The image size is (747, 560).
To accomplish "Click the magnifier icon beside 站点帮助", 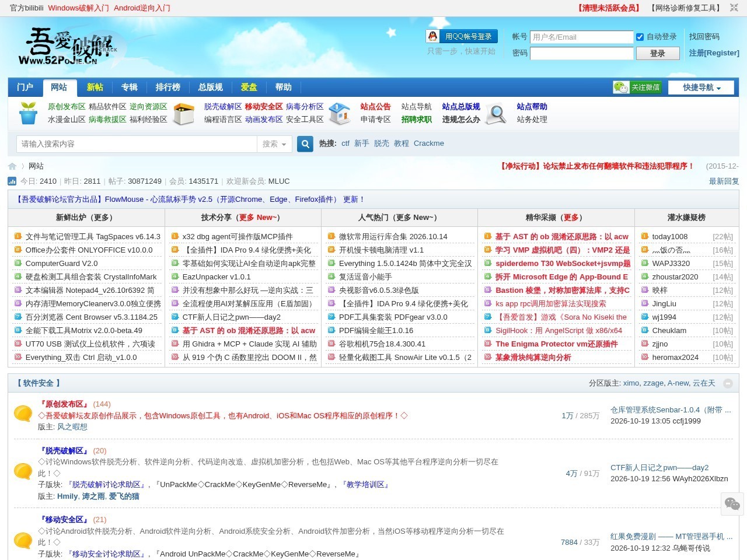I will (496, 113).
